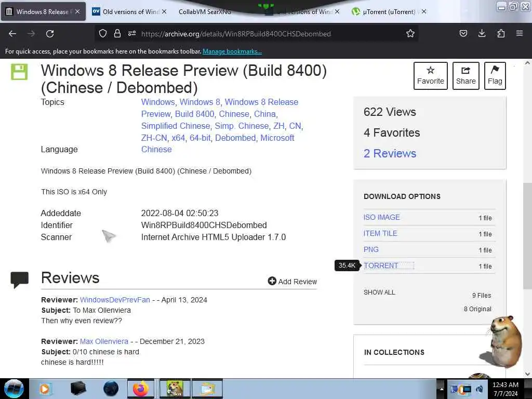
Task: Click the site security padlock icon
Action: (117, 33)
